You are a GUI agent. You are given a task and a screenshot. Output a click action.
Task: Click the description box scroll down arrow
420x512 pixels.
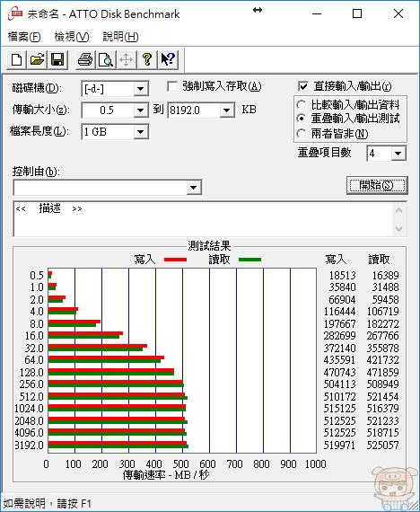[398, 228]
